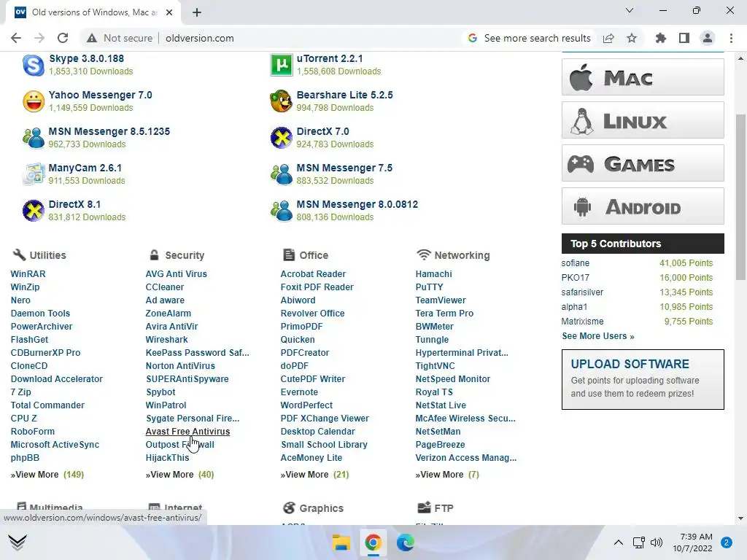Reload the page with refresh icon
The width and height of the screenshot is (747, 560).
click(63, 38)
